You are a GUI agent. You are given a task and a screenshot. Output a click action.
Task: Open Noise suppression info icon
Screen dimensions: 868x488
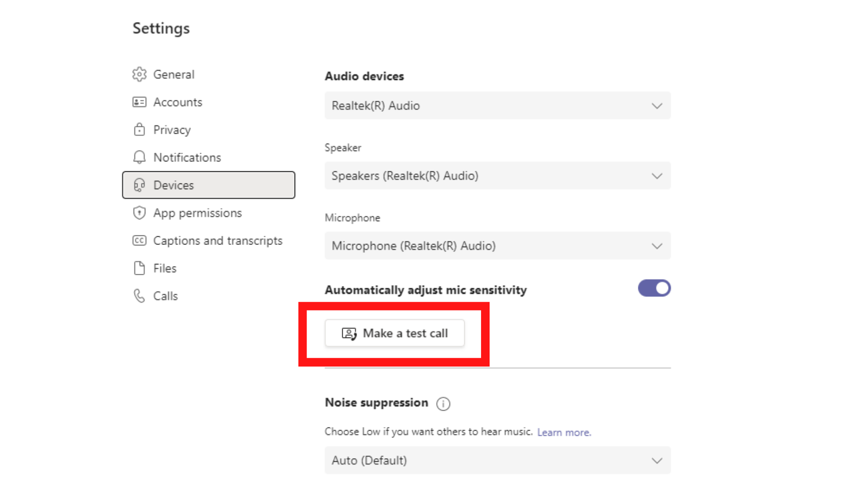tap(443, 404)
